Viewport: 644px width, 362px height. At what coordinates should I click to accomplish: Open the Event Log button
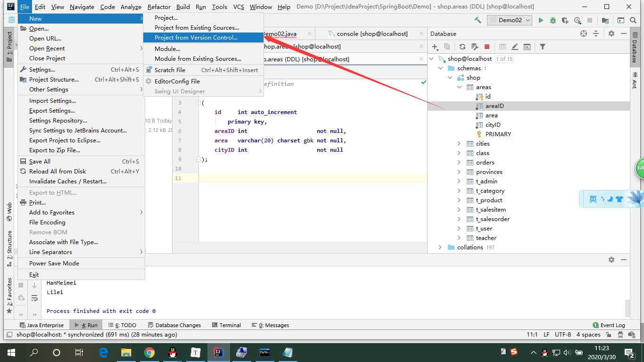click(609, 325)
